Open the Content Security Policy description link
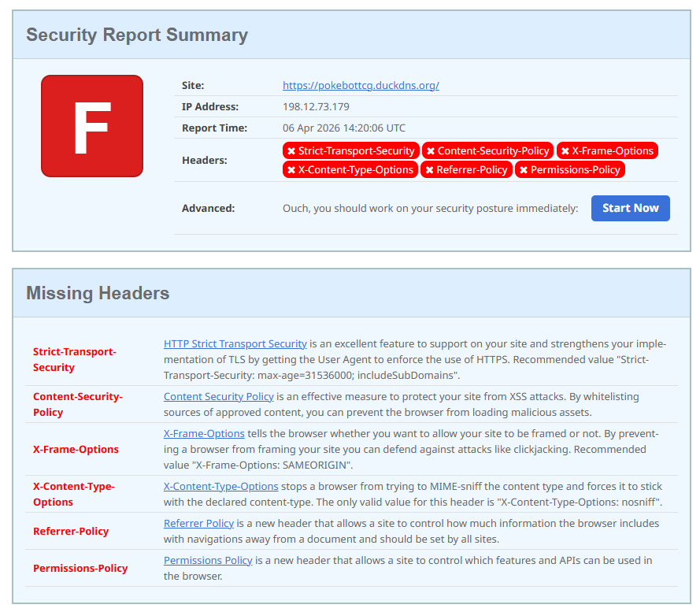Screen dimensions: 700x612 click(x=218, y=397)
